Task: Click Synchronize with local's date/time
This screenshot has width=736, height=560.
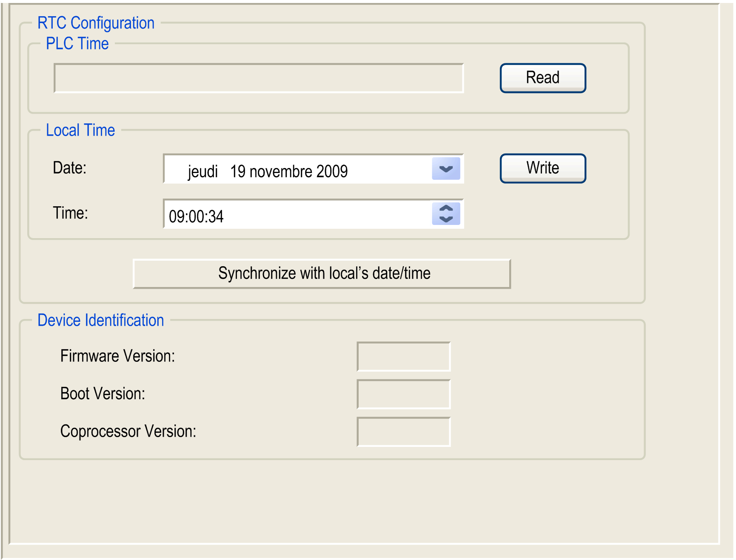Action: click(x=322, y=273)
